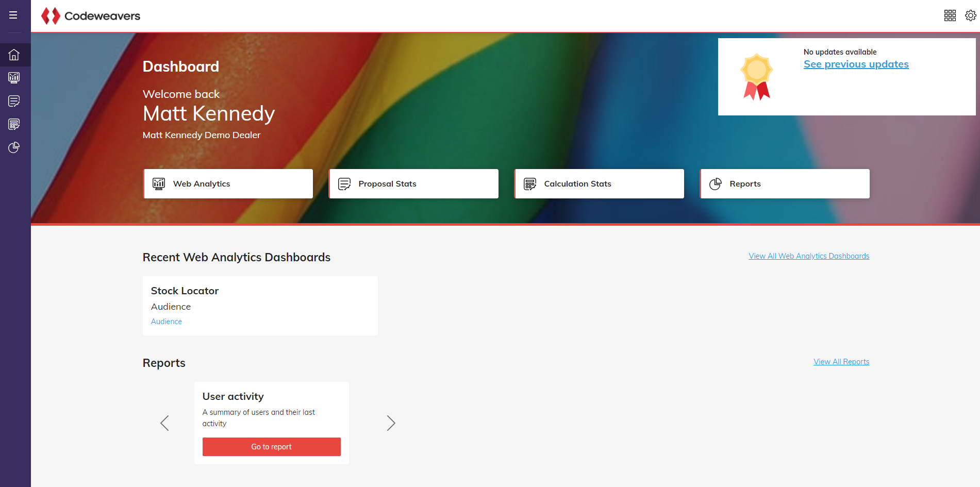The height and width of the screenshot is (487, 980).
Task: Click See previous updates link
Action: [x=856, y=64]
